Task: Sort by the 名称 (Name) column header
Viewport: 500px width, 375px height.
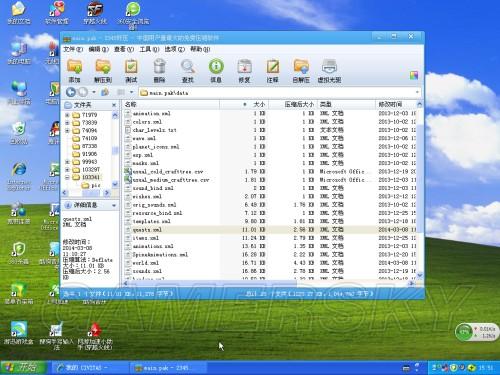Action: click(171, 104)
